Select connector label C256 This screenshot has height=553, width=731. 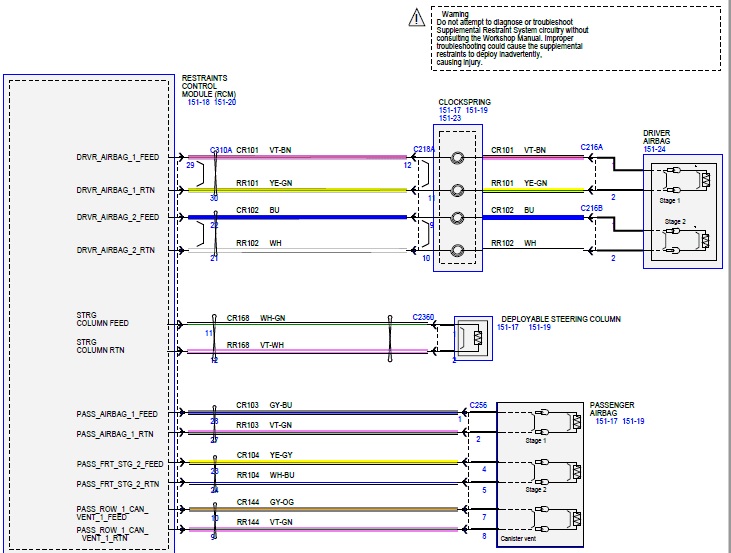(x=478, y=405)
